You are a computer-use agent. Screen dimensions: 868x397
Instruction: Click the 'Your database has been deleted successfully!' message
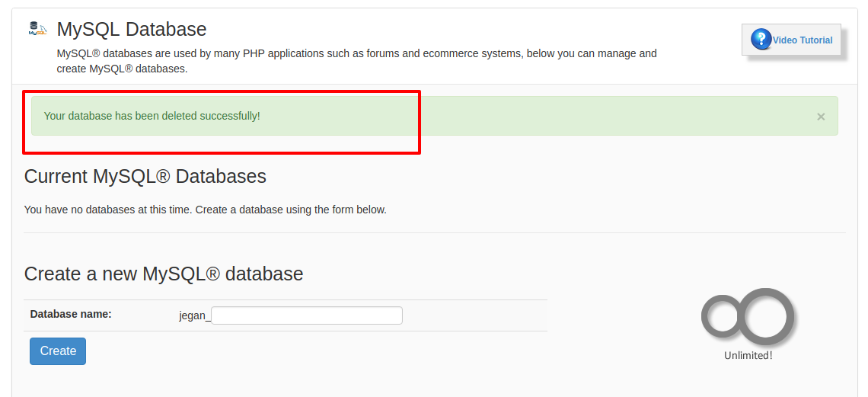coord(152,117)
